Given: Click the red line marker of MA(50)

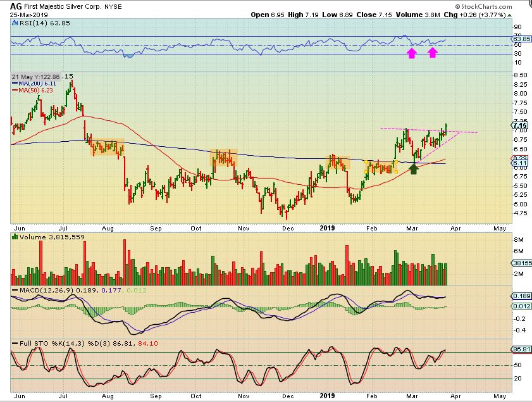Looking at the screenshot, I should (15, 90).
